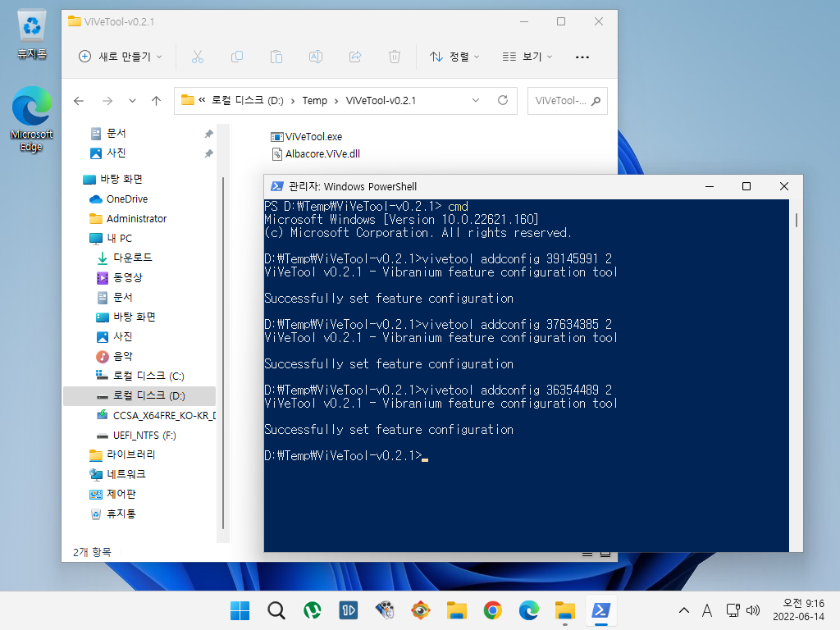The image size is (840, 630).
Task: Open the Windows Start button
Action: click(240, 610)
